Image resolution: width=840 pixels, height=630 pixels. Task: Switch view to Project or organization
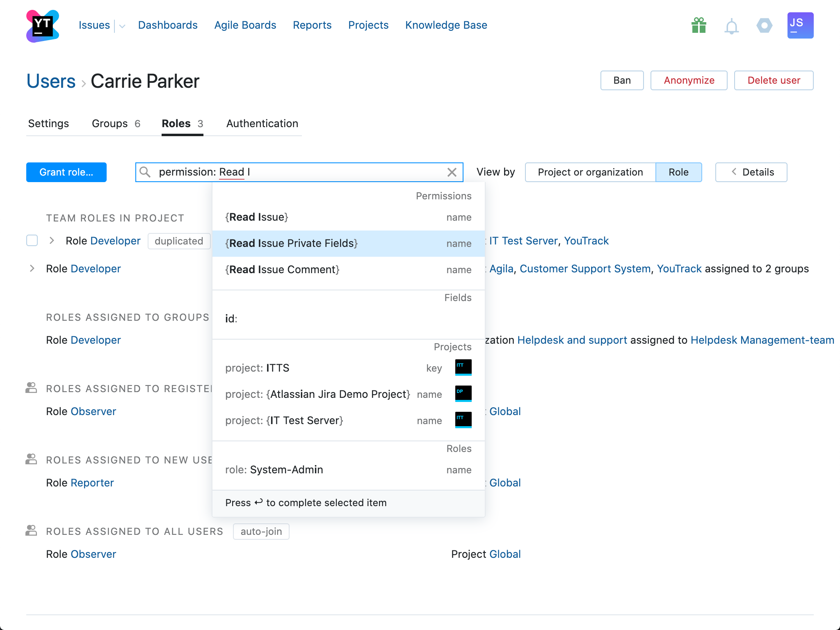(590, 172)
